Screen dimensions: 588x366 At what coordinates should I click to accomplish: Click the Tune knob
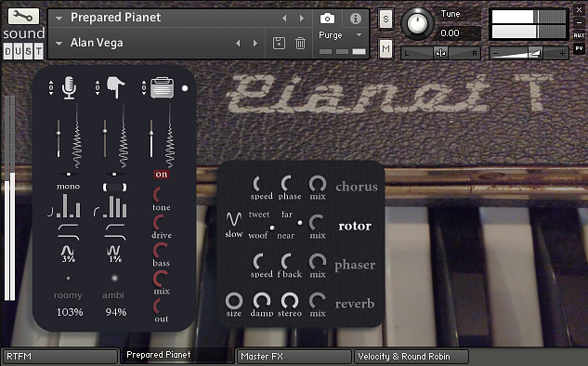click(x=417, y=23)
